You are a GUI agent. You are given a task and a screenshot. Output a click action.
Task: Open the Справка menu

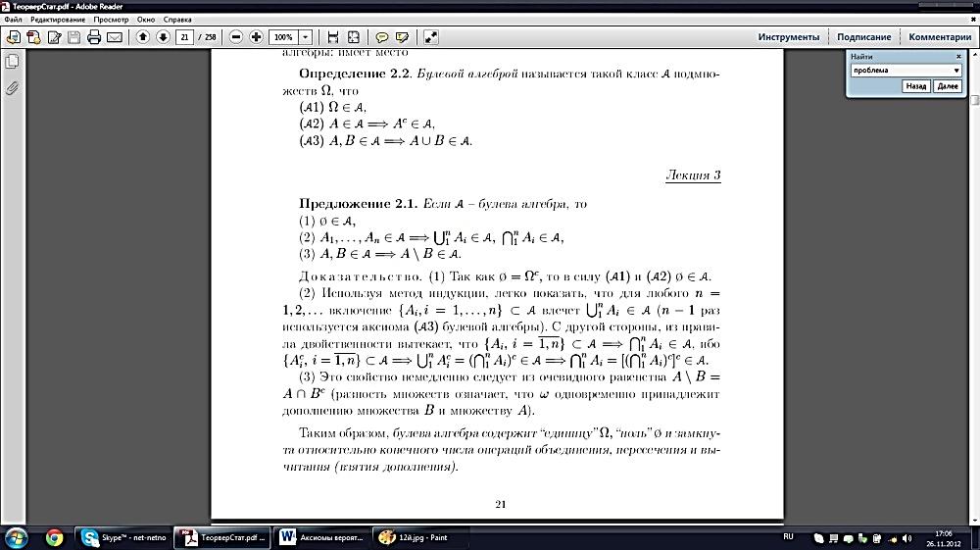[176, 20]
